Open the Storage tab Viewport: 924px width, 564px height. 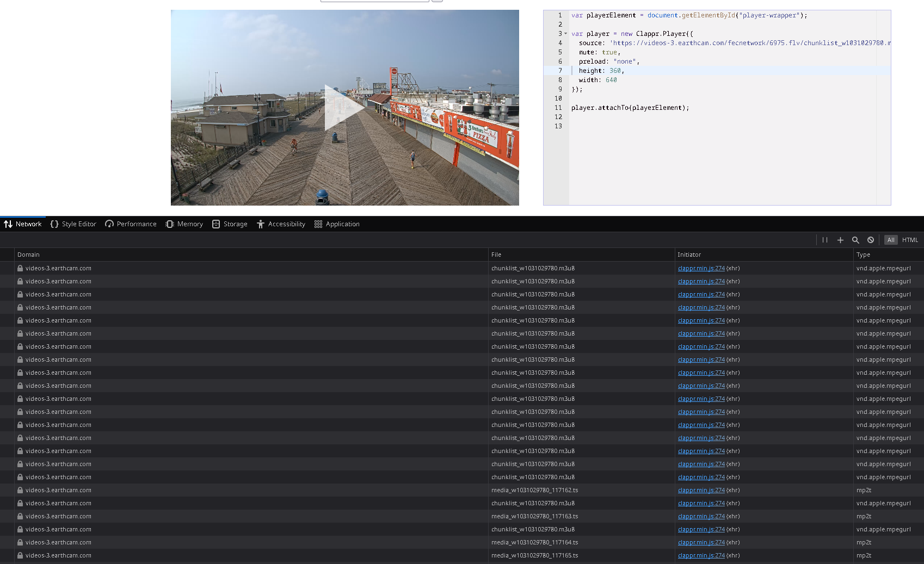point(229,224)
